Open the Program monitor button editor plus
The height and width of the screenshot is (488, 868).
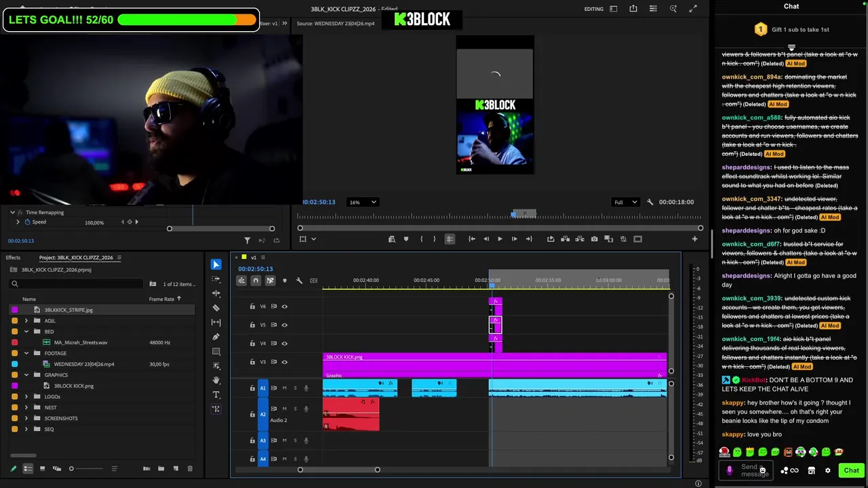(694, 239)
